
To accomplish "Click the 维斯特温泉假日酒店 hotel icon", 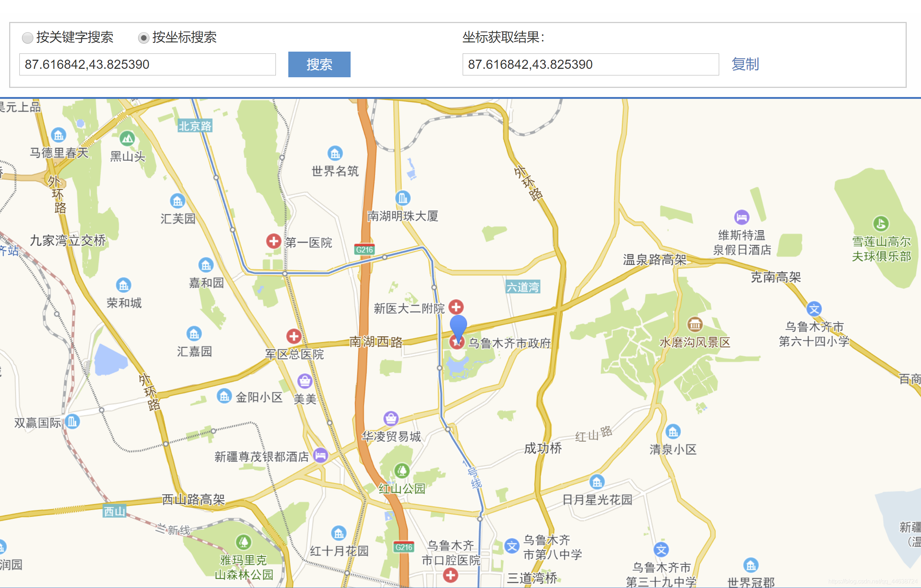I will 741,217.
